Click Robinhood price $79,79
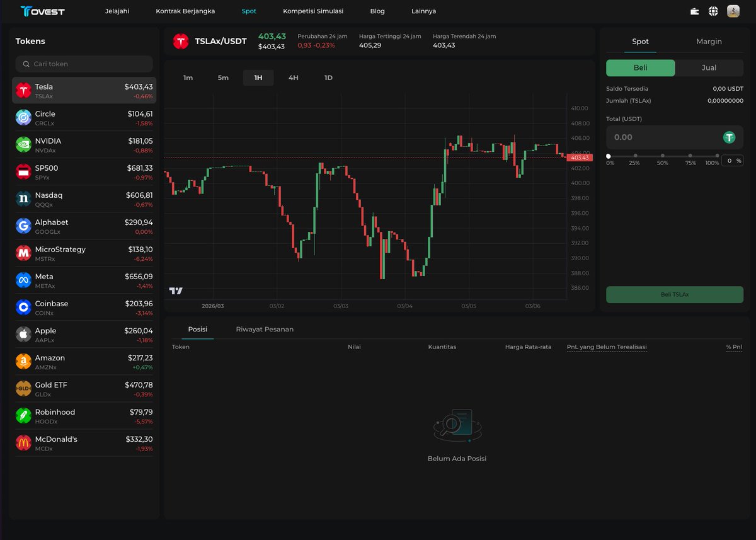Screen dimensions: 756x540 click(x=141, y=412)
